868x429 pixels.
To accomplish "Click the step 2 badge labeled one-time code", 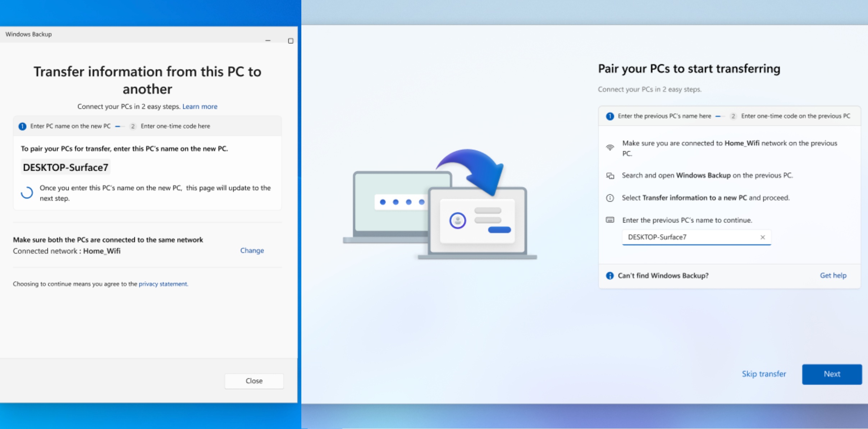I will point(133,126).
